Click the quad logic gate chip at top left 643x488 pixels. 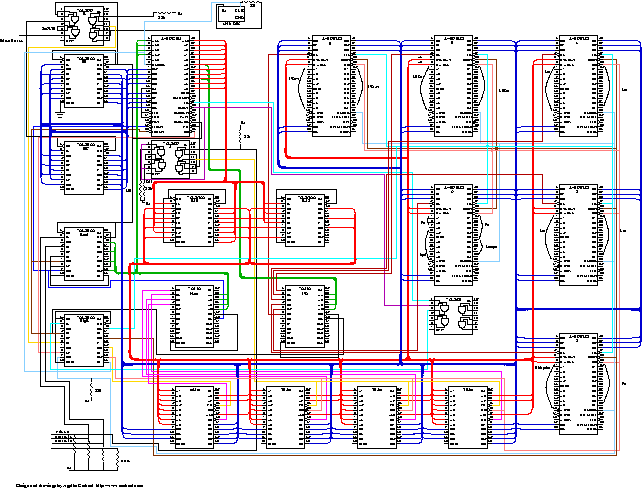(80, 26)
